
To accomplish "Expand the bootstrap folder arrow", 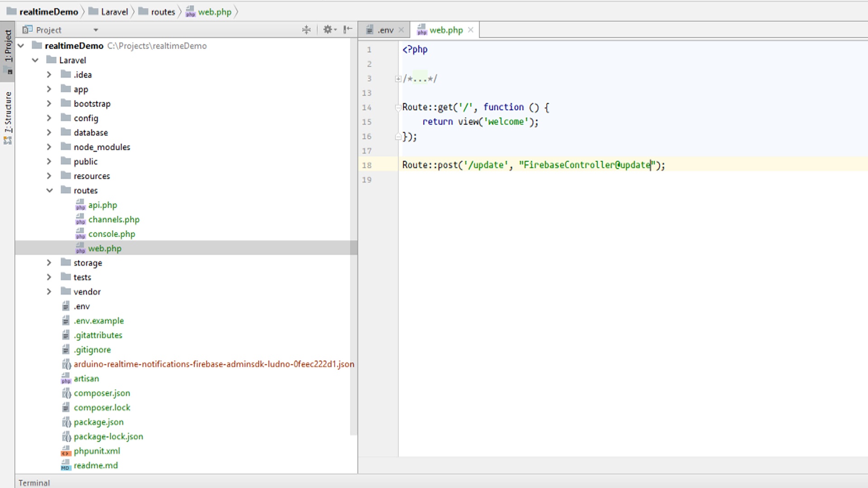I will point(49,103).
